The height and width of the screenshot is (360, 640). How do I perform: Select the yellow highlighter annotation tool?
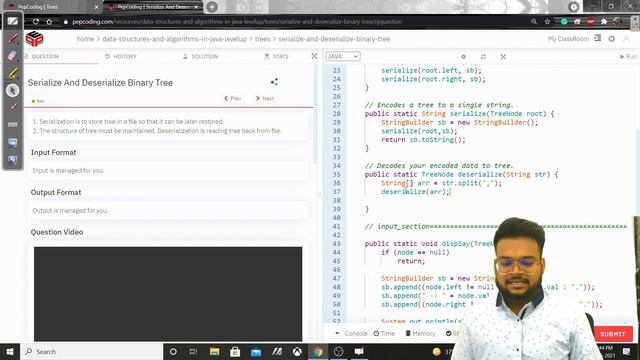pyautogui.click(x=13, y=73)
